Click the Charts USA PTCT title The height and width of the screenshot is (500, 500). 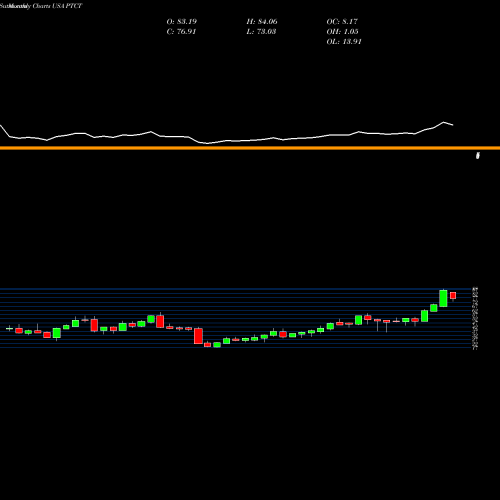point(57,6)
